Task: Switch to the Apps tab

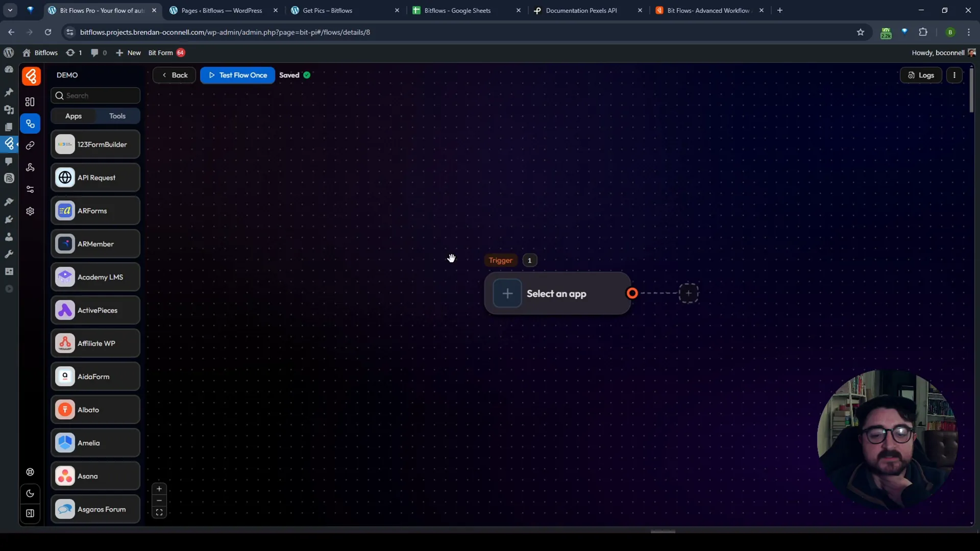Action: tap(73, 116)
